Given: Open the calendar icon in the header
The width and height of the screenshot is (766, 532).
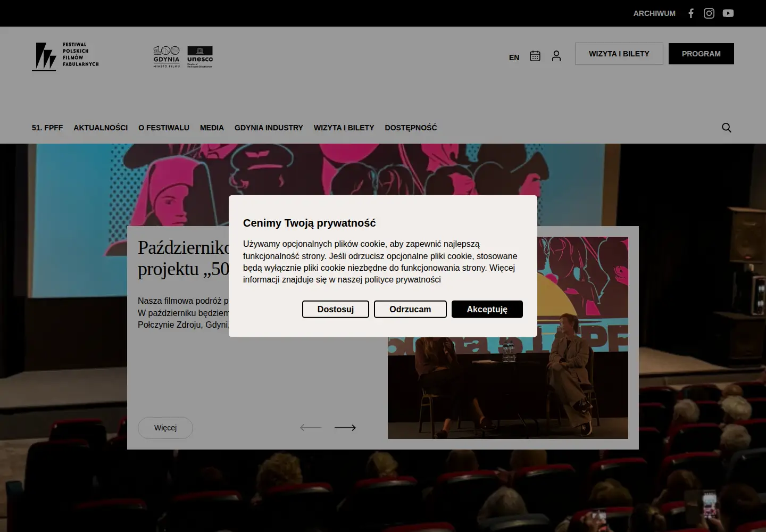Looking at the screenshot, I should [x=535, y=56].
